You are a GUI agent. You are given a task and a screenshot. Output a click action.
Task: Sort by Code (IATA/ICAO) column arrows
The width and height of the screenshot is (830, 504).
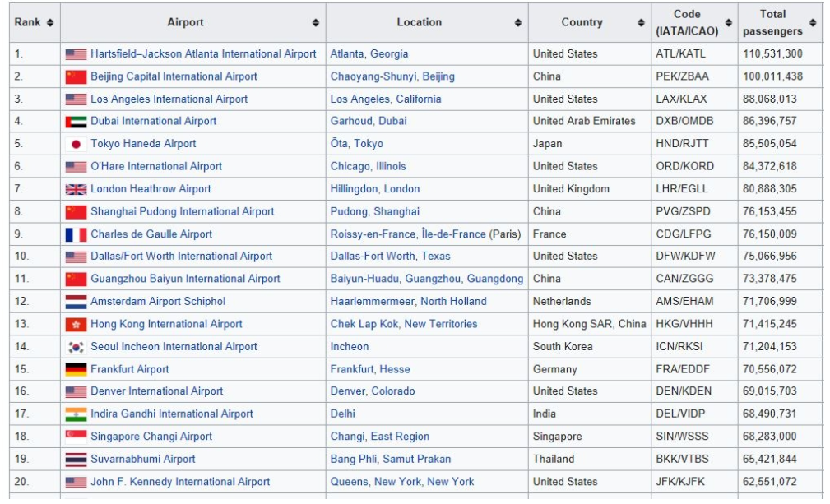point(729,23)
